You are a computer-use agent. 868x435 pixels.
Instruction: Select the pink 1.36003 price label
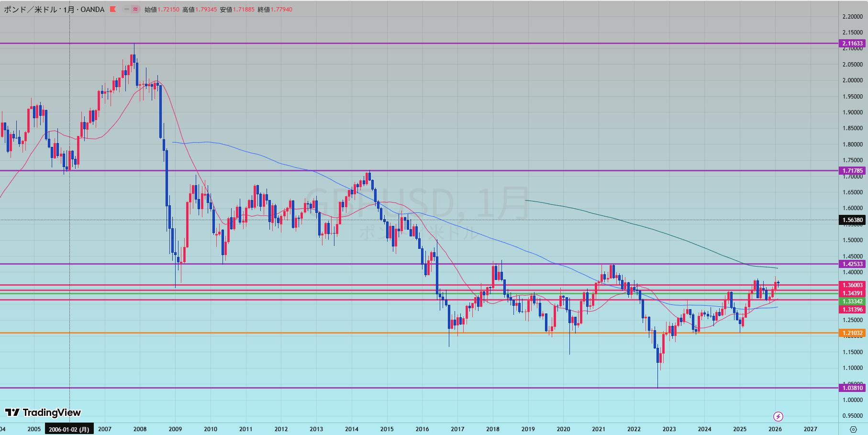852,285
